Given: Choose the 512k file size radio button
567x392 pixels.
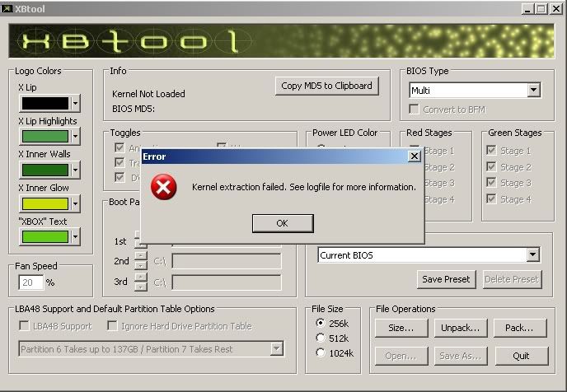Looking at the screenshot, I should coord(321,338).
